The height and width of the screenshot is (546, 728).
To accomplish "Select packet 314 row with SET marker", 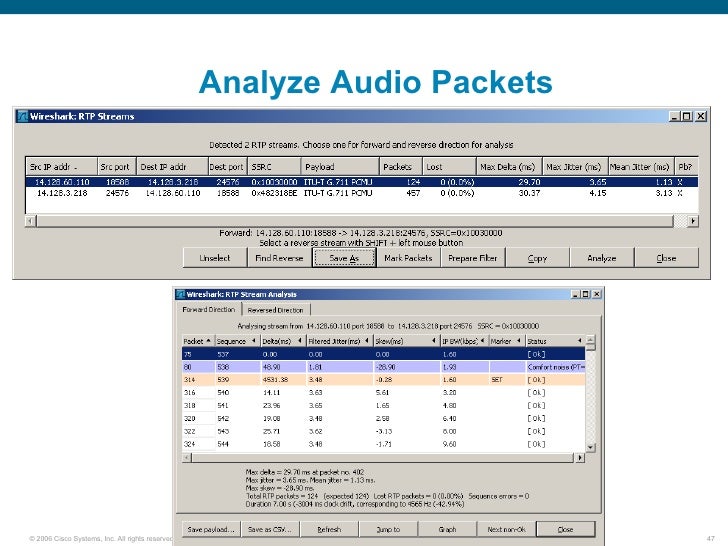I will point(384,380).
